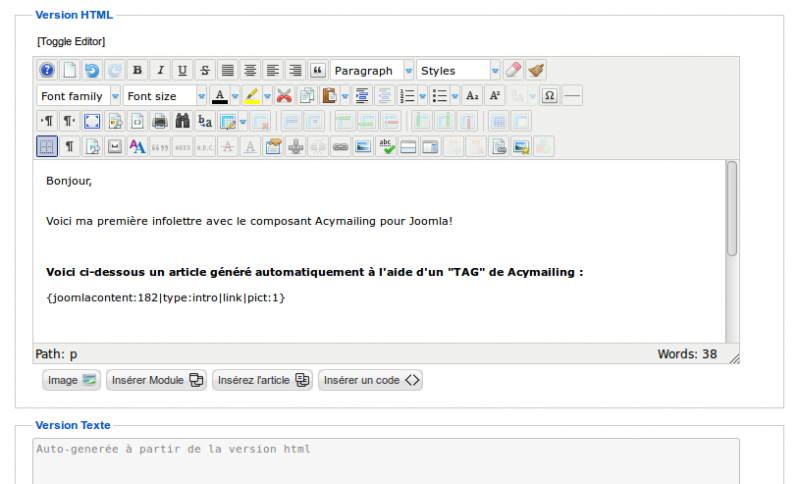Click the Insérer un code button
The width and height of the screenshot is (800, 484).
click(x=370, y=380)
